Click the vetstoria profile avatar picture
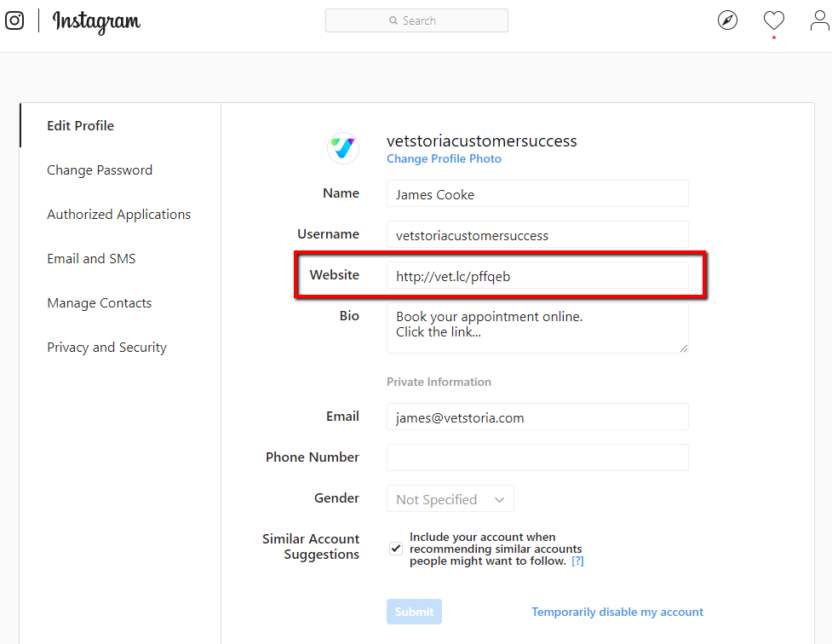 343,148
